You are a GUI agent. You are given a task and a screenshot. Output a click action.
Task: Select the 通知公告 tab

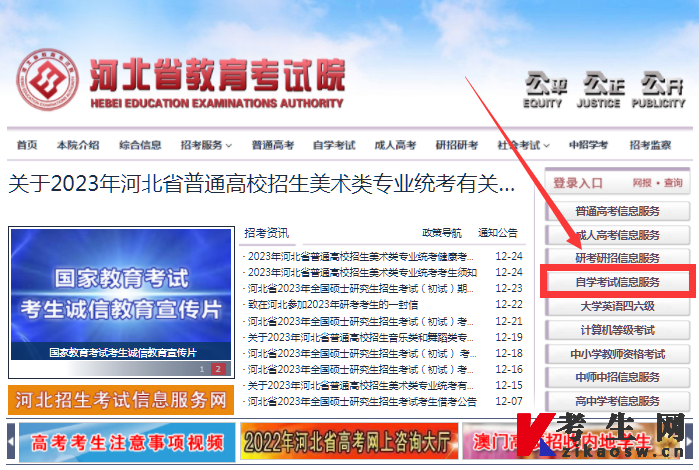point(498,233)
